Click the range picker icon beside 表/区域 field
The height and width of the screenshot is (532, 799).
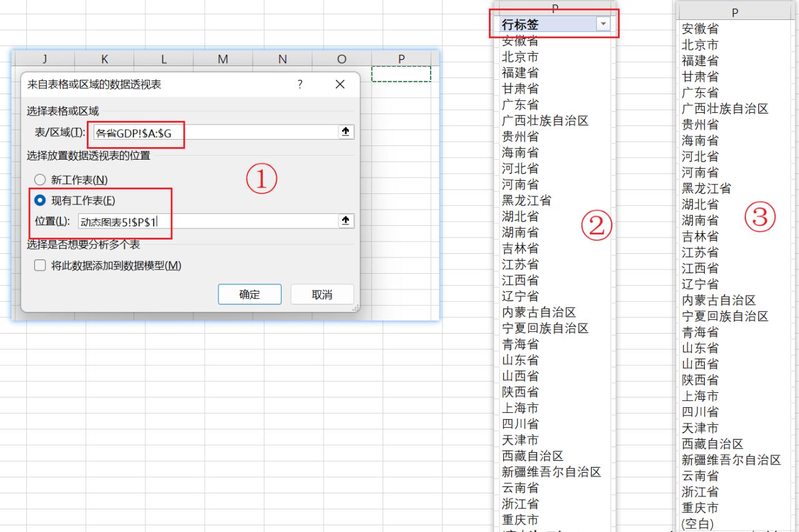tap(345, 132)
